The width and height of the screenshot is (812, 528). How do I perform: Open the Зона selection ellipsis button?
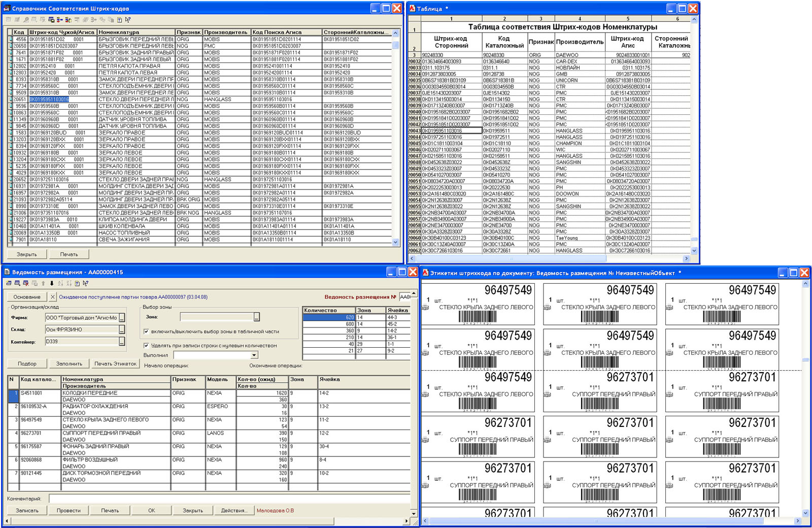pos(257,317)
